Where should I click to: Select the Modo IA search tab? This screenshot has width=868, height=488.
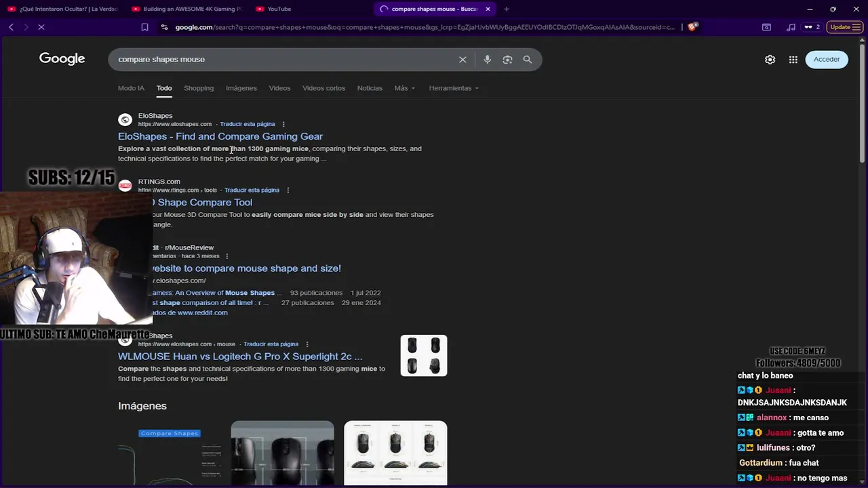pos(131,88)
